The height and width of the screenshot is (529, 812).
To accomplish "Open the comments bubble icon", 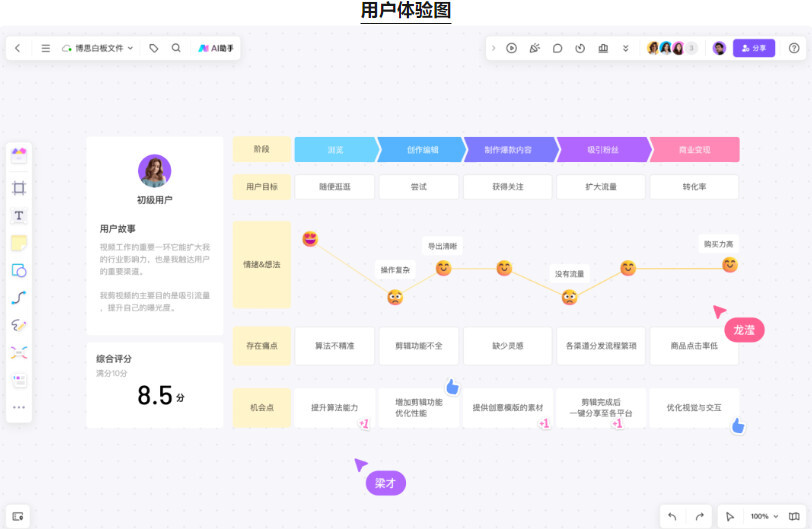I will tap(557, 48).
